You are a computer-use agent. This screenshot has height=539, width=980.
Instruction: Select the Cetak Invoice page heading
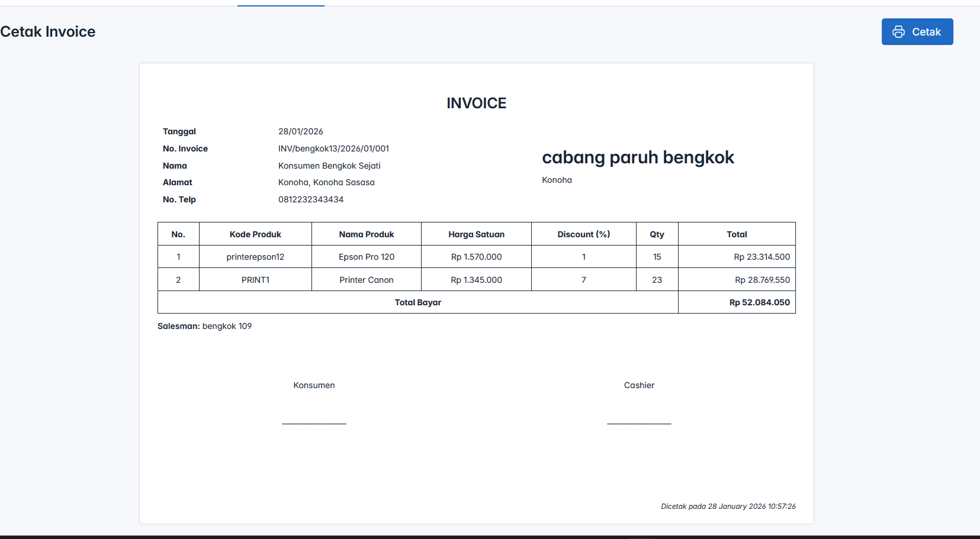pyautogui.click(x=48, y=31)
